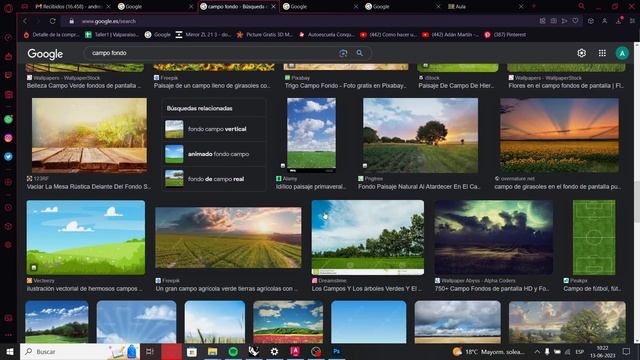Screen dimensions: 640x360
Task: Open the Autoescuela Conqu... bookmark
Action: (x=327, y=35)
